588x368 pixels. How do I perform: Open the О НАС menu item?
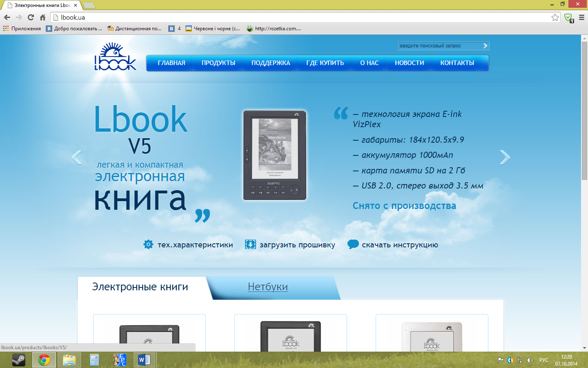(x=369, y=63)
